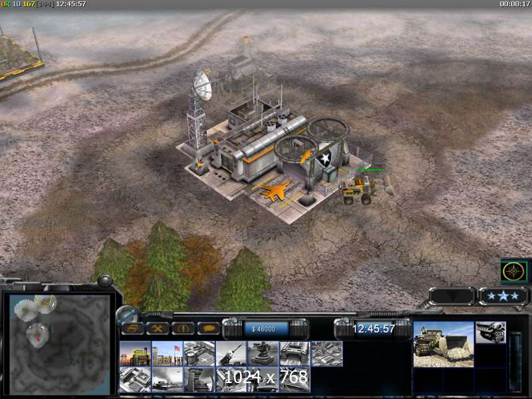Click the engine upgrade icon beside portrait
Image resolution: width=532 pixels, height=399 pixels.
[x=491, y=332]
